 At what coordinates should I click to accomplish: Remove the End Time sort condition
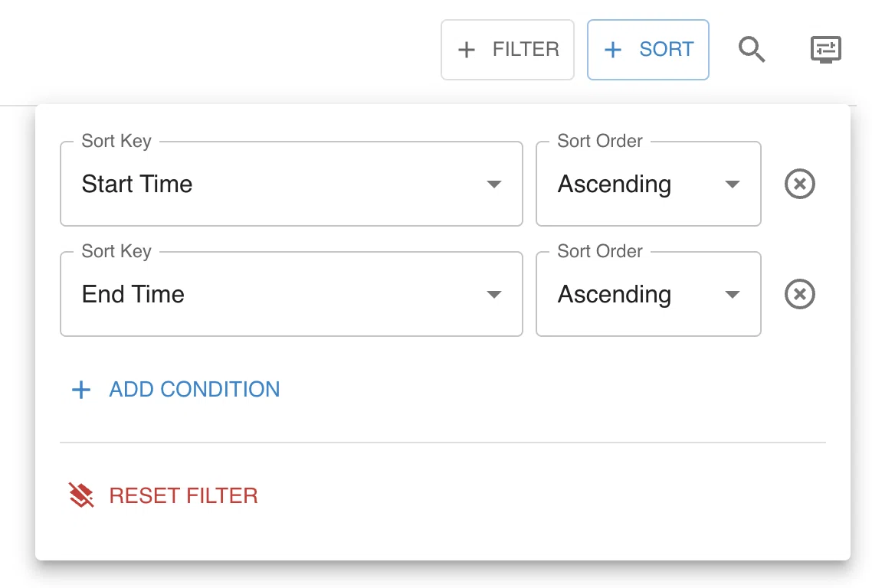pos(800,294)
